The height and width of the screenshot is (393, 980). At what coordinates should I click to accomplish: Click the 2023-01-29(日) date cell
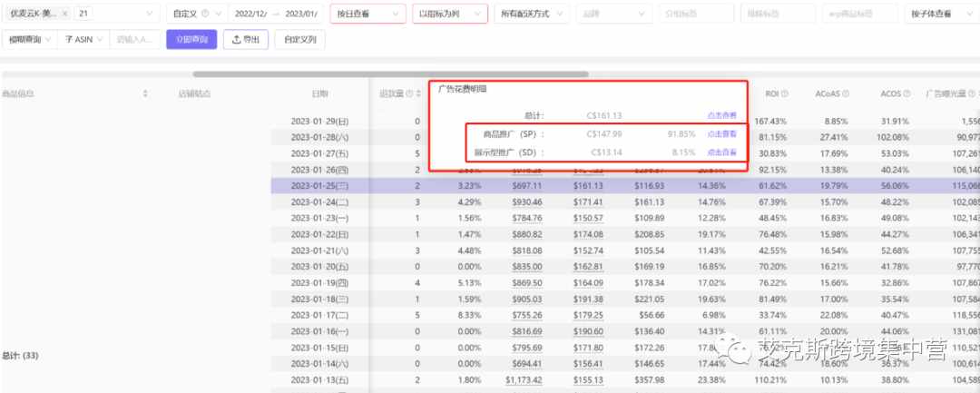point(319,122)
